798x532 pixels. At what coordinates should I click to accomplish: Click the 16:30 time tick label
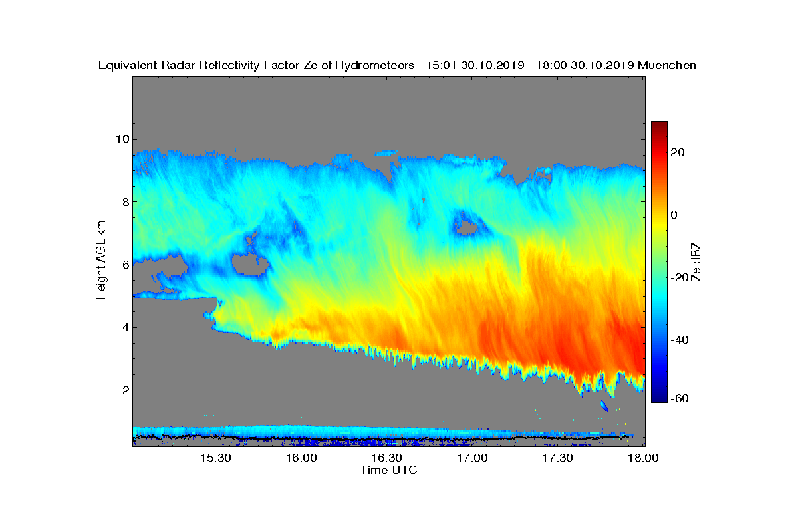click(386, 458)
